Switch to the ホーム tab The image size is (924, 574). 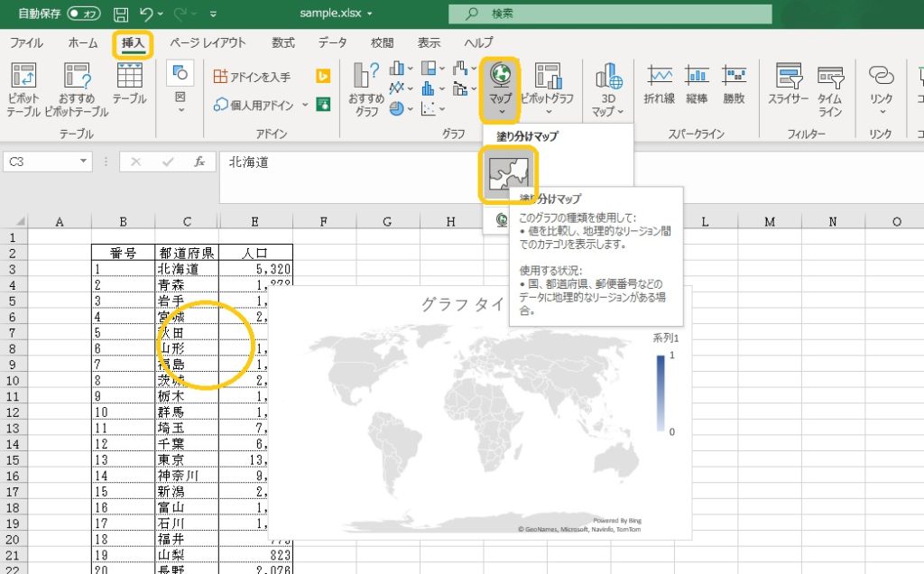[83, 42]
